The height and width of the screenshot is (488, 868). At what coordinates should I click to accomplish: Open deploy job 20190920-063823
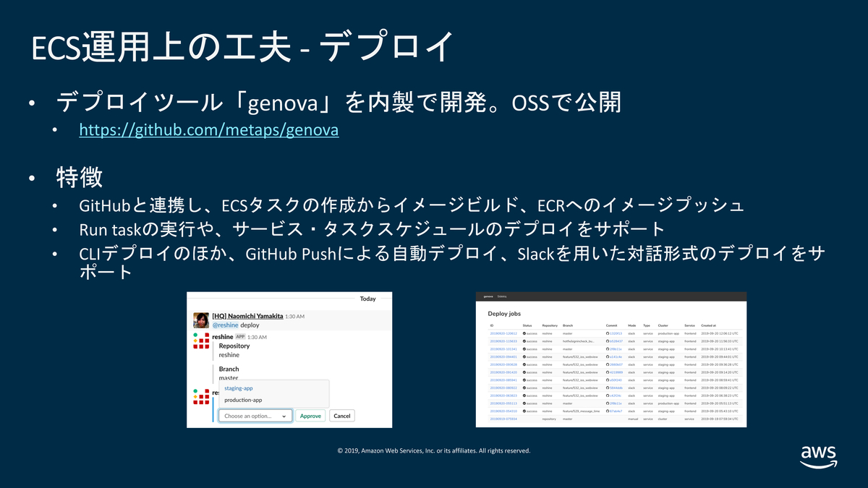pyautogui.click(x=503, y=395)
